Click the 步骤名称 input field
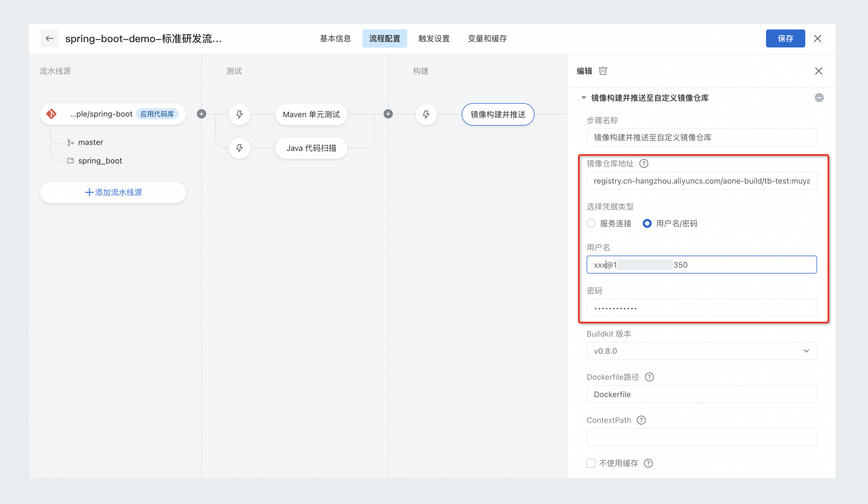 point(701,137)
